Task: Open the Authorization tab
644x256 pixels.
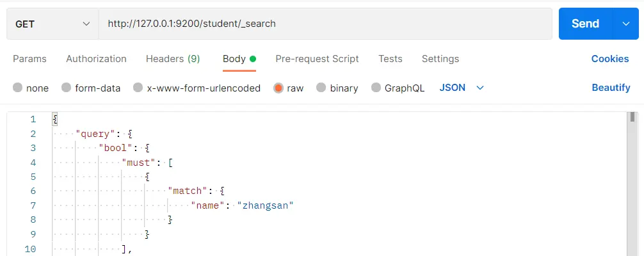Action: (96, 59)
